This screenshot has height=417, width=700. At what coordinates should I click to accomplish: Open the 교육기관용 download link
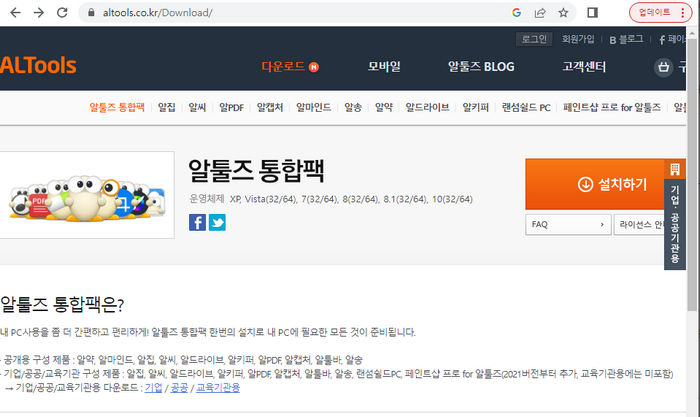coord(218,388)
